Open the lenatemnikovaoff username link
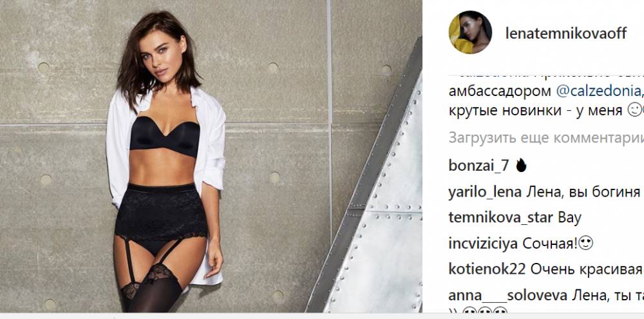This screenshot has height=319, width=644. pyautogui.click(x=566, y=34)
